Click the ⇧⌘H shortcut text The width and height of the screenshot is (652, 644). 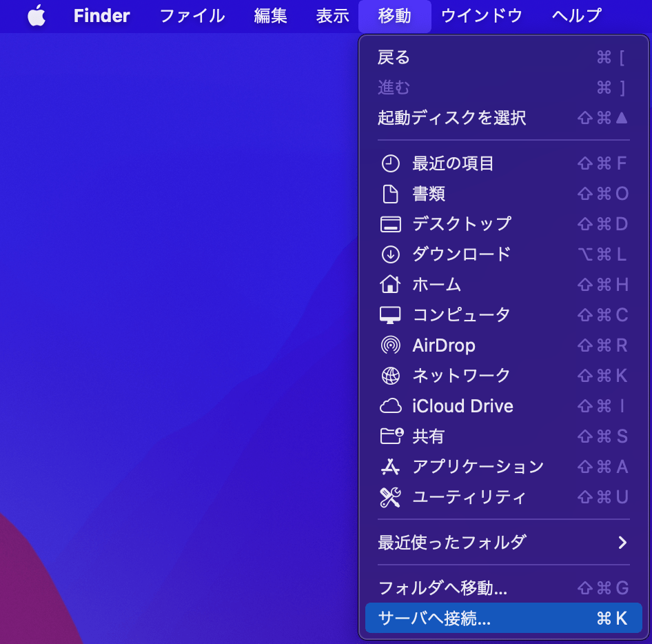pos(603,285)
